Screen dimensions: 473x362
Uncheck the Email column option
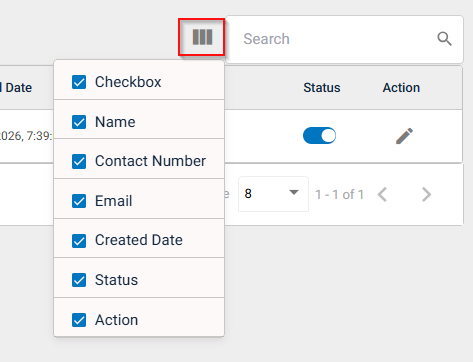click(x=79, y=201)
